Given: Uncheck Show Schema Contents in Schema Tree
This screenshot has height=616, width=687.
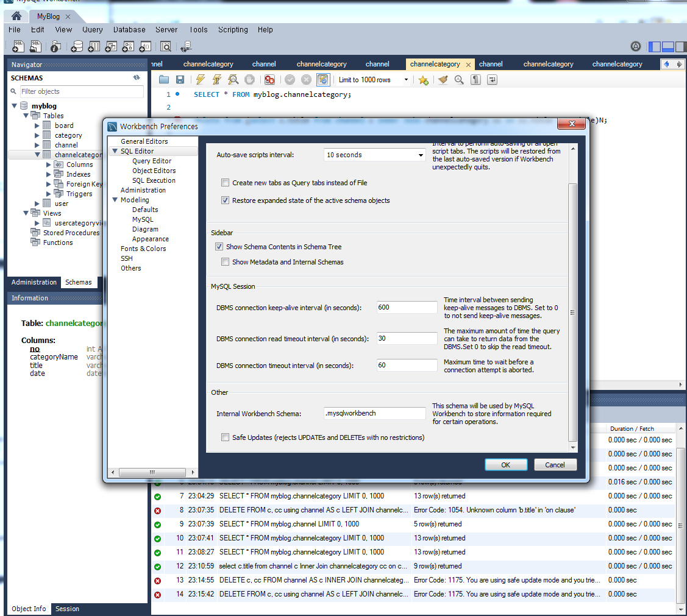Looking at the screenshot, I should coord(219,247).
